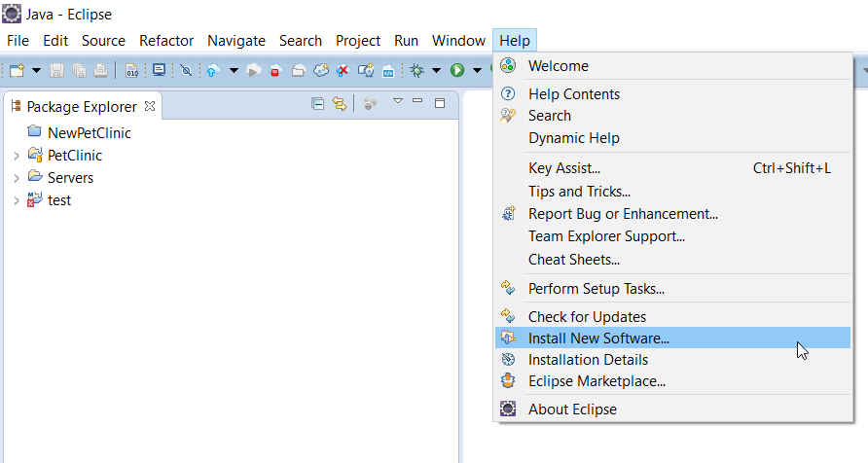Select the NewPetClinic project
The height and width of the screenshot is (463, 868).
(90, 132)
